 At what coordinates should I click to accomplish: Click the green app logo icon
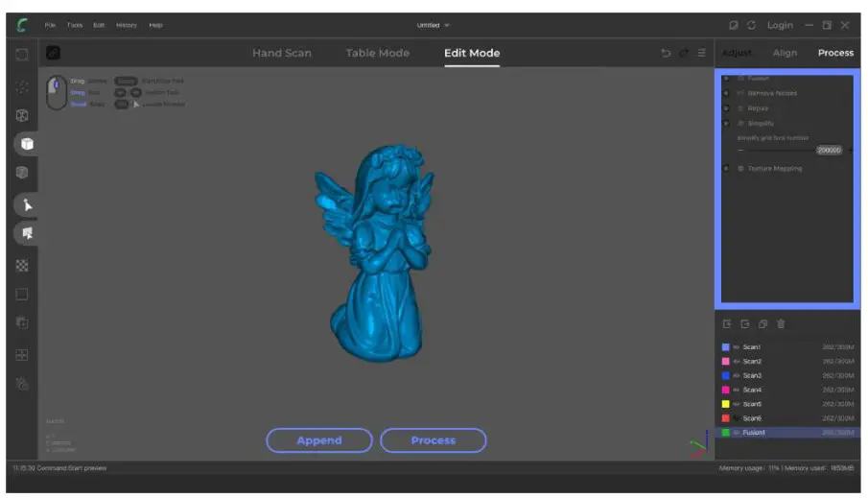[22, 25]
